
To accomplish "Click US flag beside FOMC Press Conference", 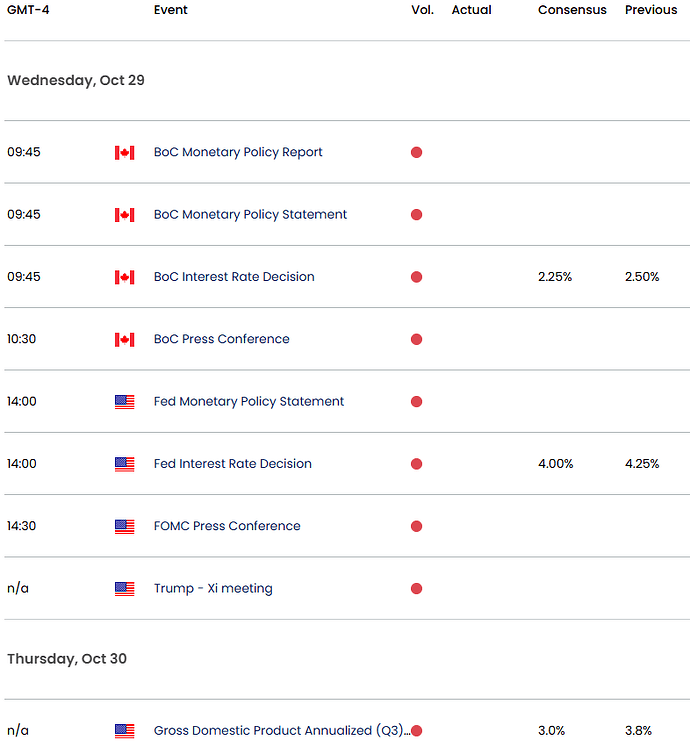I will pos(124,526).
